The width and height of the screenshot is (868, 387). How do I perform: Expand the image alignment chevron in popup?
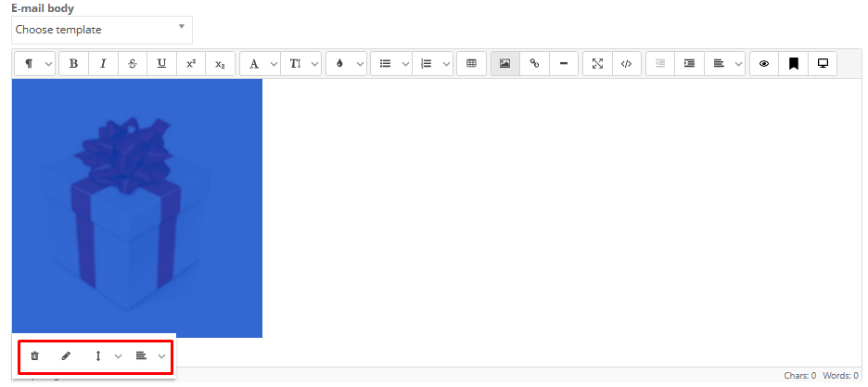(161, 356)
